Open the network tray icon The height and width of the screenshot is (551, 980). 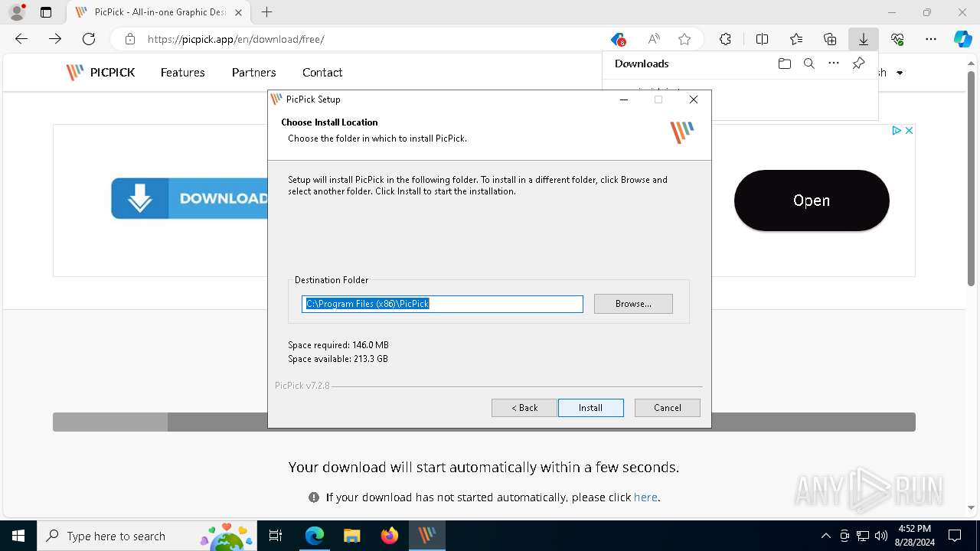coord(863,536)
